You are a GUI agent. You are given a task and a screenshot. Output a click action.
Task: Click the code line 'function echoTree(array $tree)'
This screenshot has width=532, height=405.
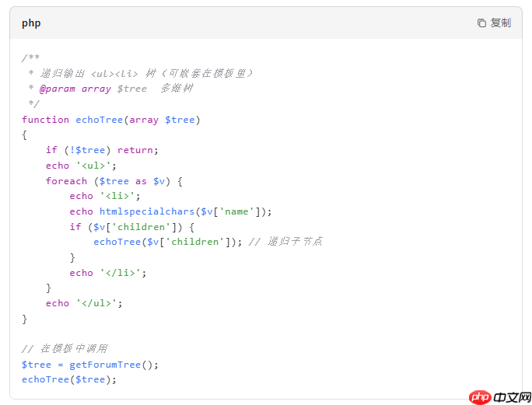click(111, 120)
